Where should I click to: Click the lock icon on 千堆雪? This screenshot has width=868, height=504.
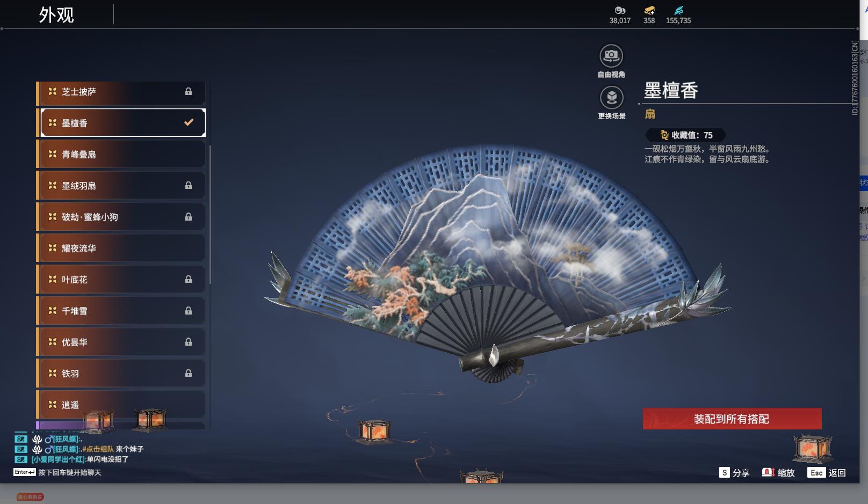click(x=188, y=310)
